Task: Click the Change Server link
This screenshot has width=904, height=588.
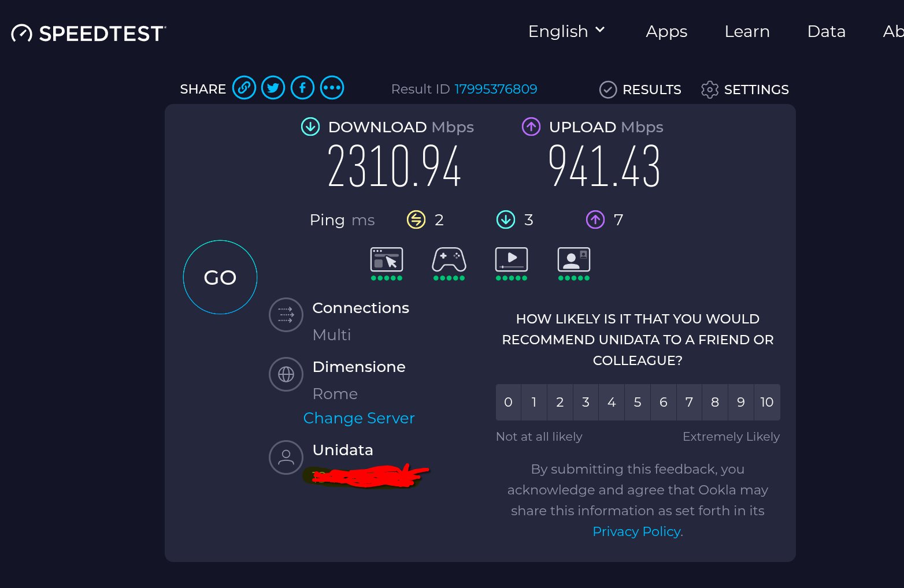Action: click(359, 418)
